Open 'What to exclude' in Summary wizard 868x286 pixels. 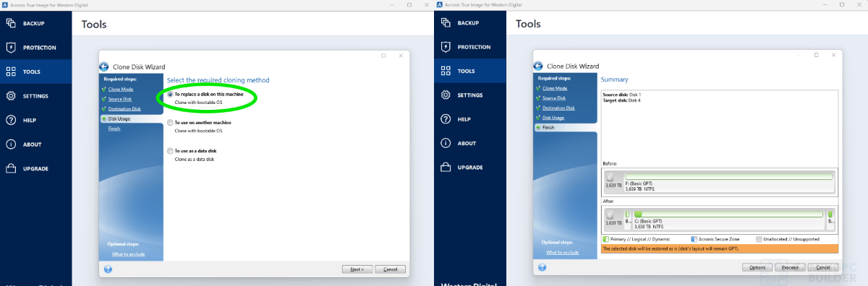(563, 252)
